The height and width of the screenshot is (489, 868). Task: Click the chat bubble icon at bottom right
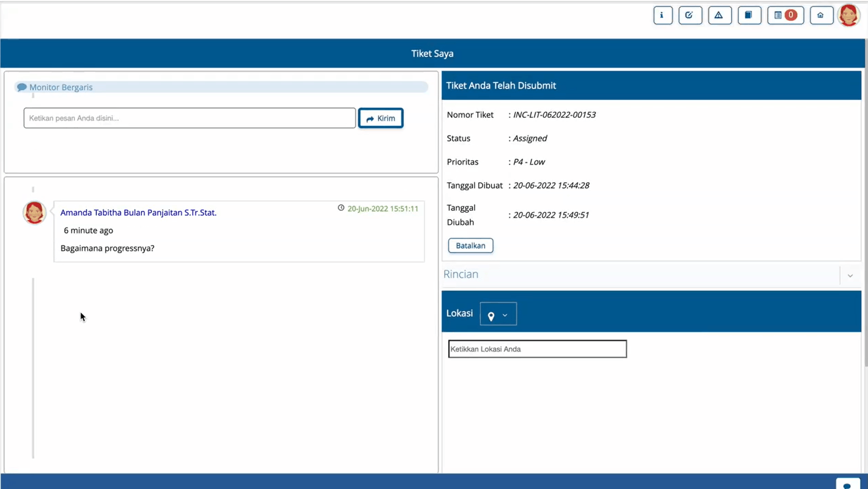click(847, 484)
